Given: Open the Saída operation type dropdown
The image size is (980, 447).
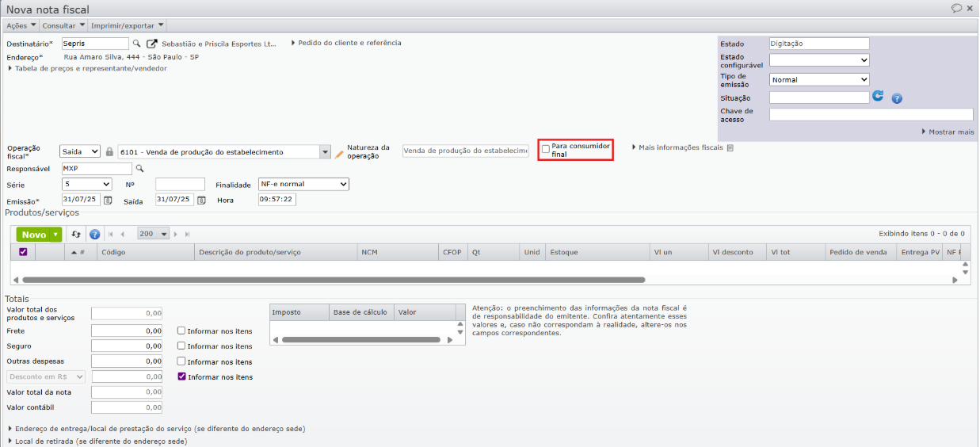Looking at the screenshot, I should pos(80,151).
